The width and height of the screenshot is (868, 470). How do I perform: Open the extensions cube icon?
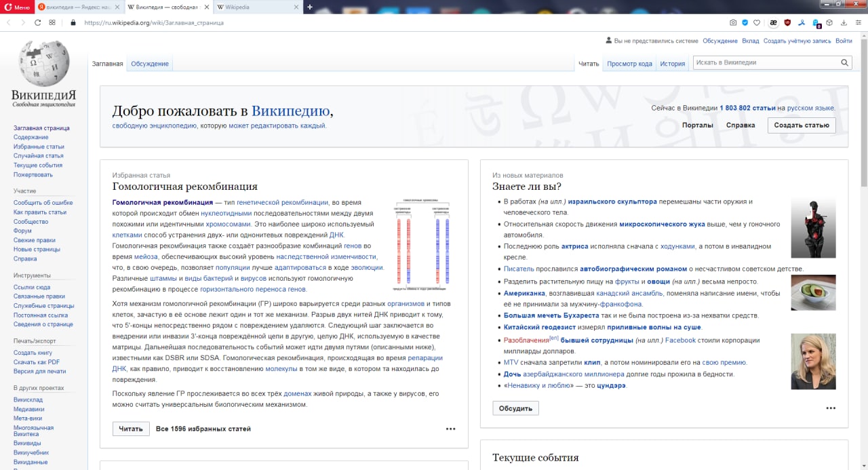pyautogui.click(x=830, y=22)
